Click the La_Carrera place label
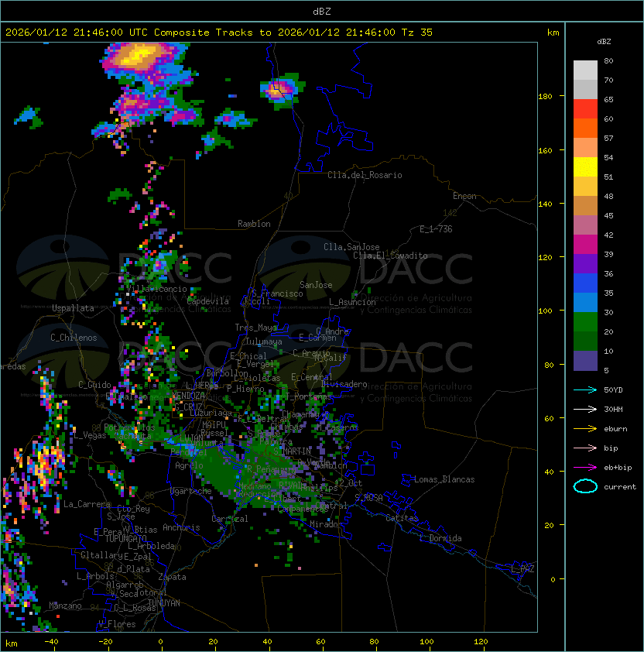 click(87, 504)
